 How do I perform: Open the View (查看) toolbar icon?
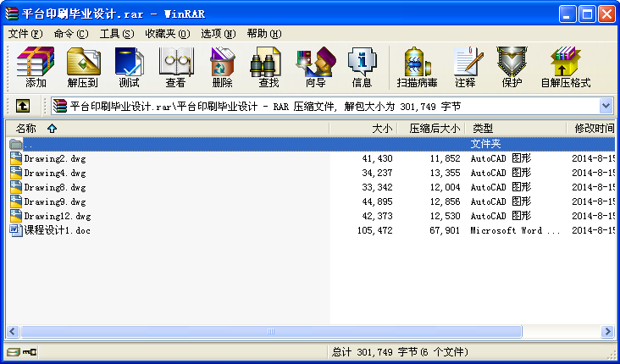[x=175, y=62]
